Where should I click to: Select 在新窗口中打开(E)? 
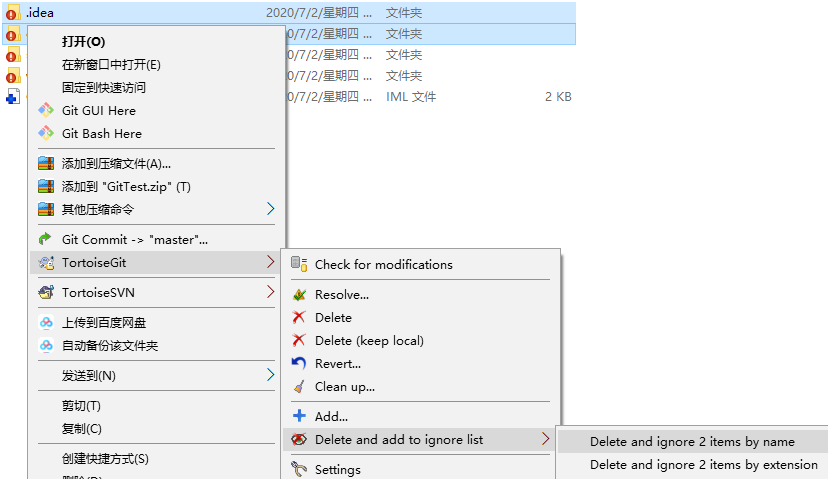point(111,64)
